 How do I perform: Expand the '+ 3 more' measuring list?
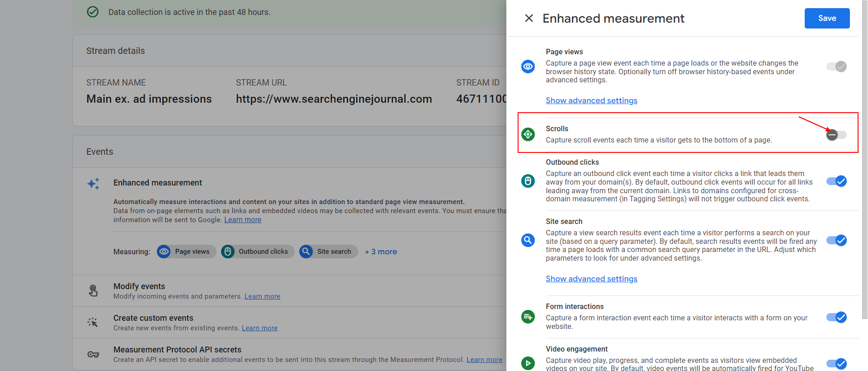click(381, 252)
